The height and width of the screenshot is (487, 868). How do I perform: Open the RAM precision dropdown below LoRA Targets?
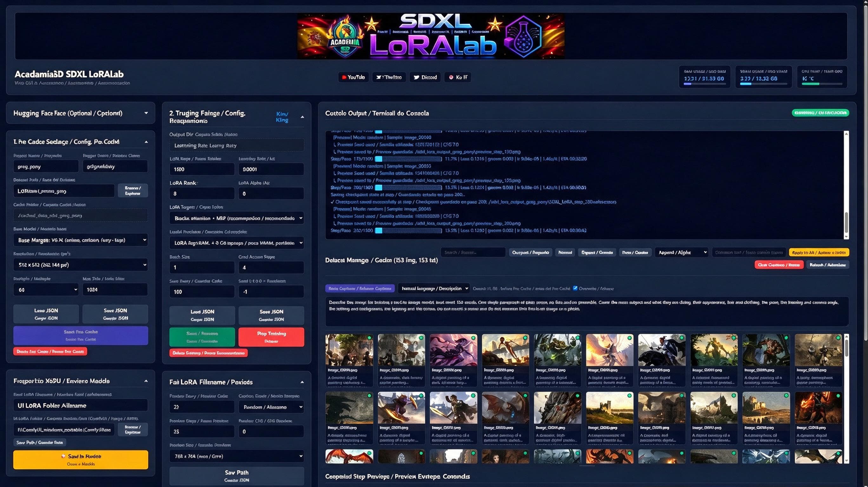click(x=237, y=243)
